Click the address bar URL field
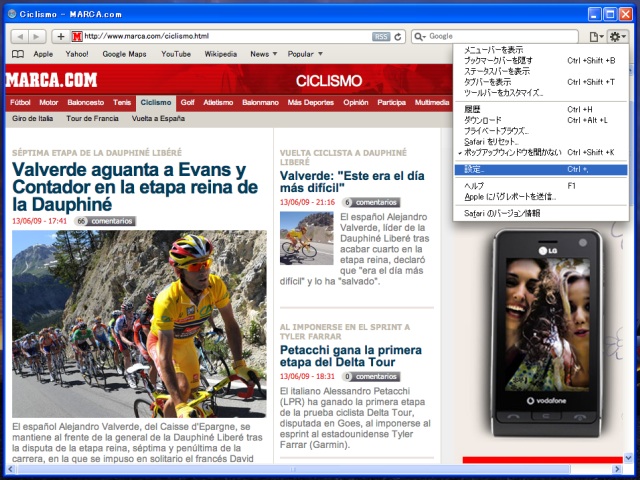This screenshot has width=640, height=480. [x=227, y=36]
